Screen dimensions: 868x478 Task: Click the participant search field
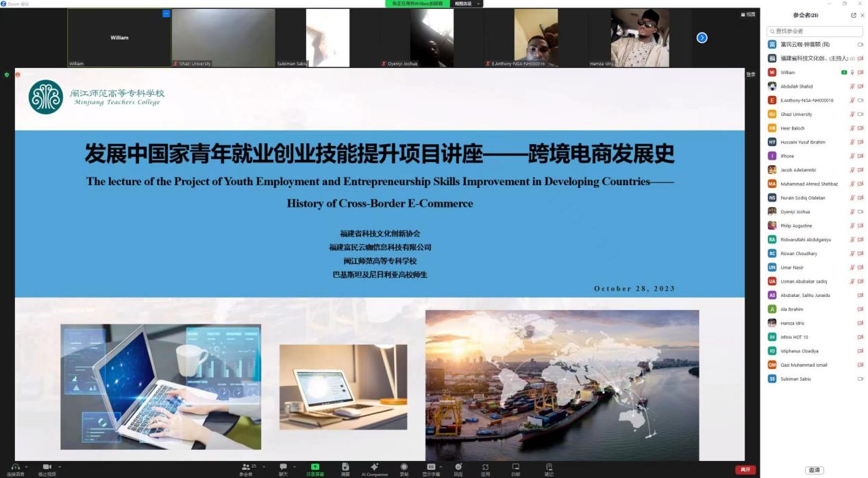[815, 31]
